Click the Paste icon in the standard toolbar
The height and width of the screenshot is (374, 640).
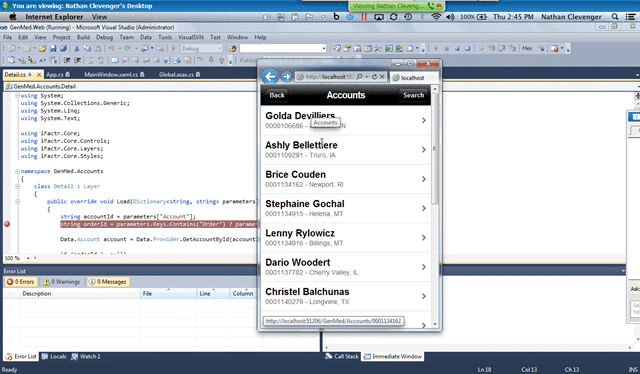pos(98,48)
